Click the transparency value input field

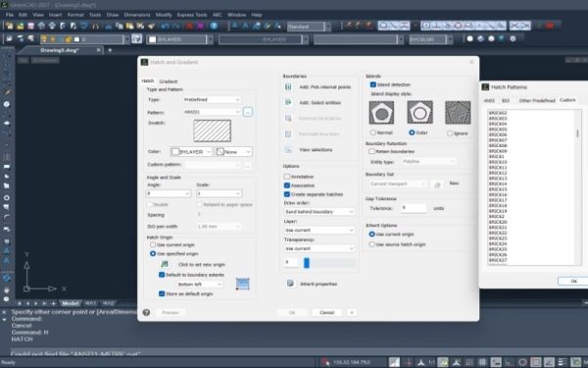coord(291,262)
